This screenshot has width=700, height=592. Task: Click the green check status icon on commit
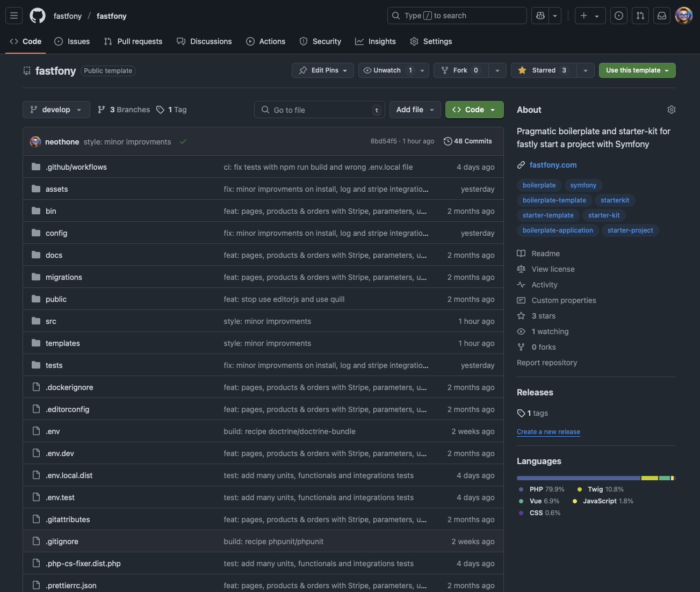(x=183, y=142)
